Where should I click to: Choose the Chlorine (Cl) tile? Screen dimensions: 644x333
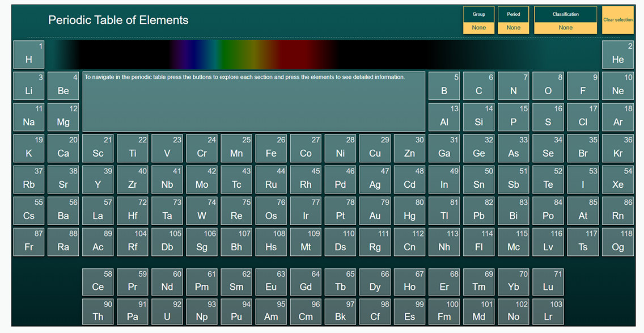[x=583, y=117]
